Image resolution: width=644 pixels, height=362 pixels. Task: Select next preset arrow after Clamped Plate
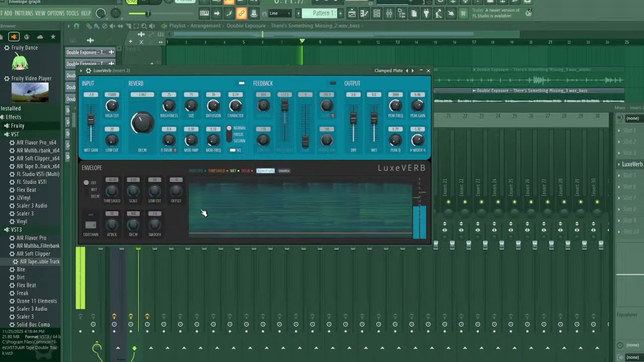[x=413, y=71]
